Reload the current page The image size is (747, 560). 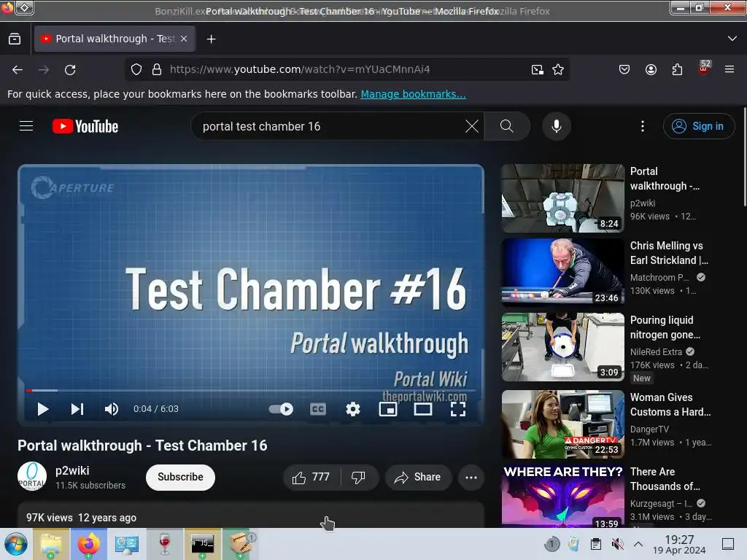pos(70,69)
